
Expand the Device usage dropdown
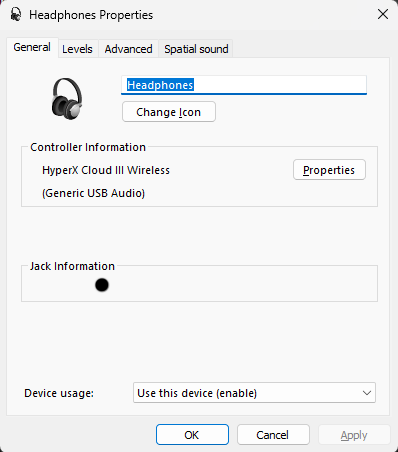[254, 393]
